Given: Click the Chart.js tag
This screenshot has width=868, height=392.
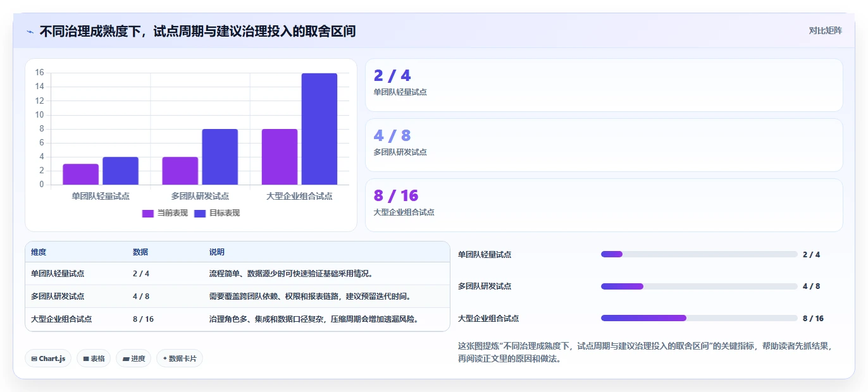Looking at the screenshot, I should 49,358.
